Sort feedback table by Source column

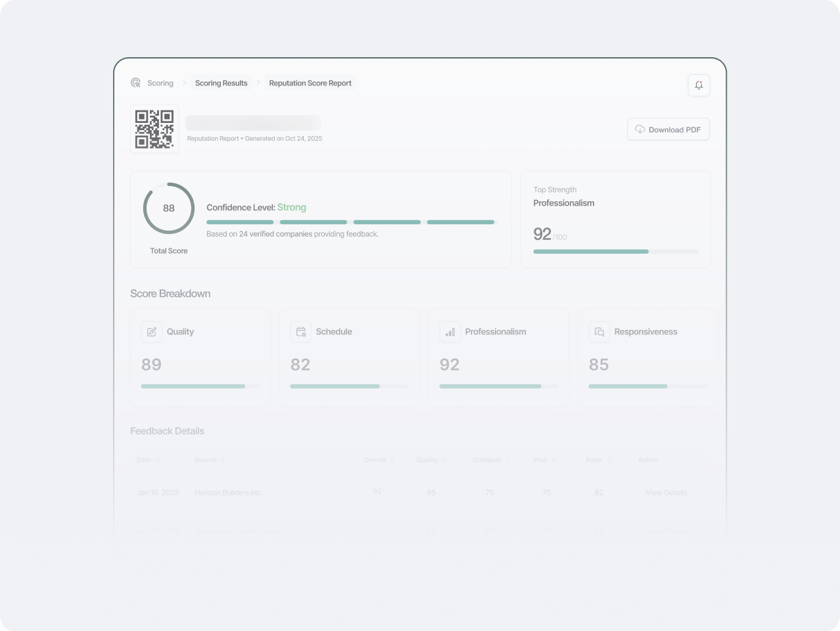pos(209,460)
